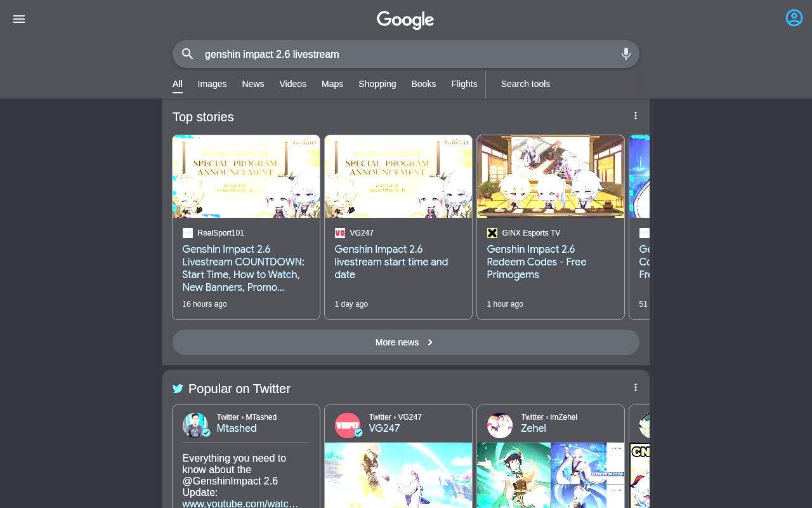This screenshot has width=812, height=508.
Task: Switch to the Images tab
Action: click(212, 84)
